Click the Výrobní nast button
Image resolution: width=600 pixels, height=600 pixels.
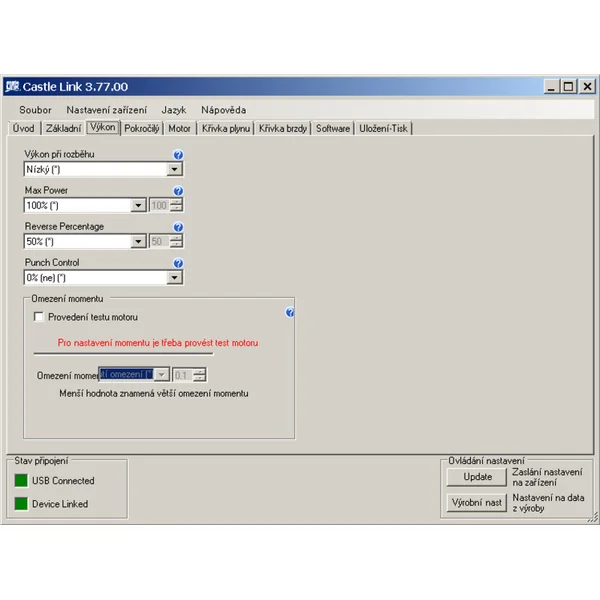tap(476, 502)
